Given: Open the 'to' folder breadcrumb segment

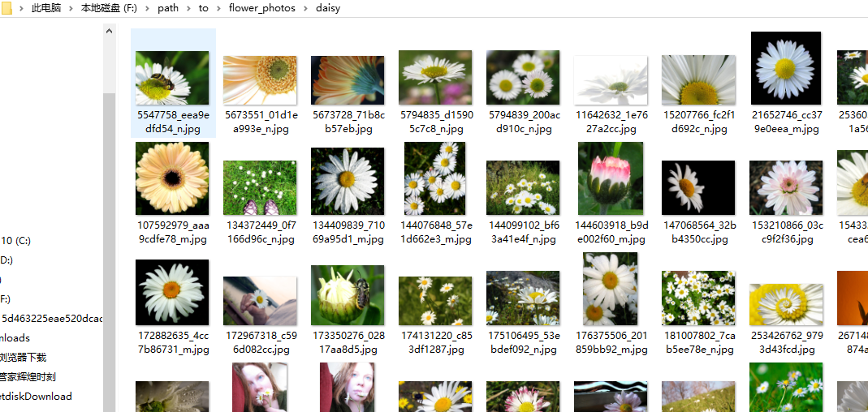Looking at the screenshot, I should point(204,8).
